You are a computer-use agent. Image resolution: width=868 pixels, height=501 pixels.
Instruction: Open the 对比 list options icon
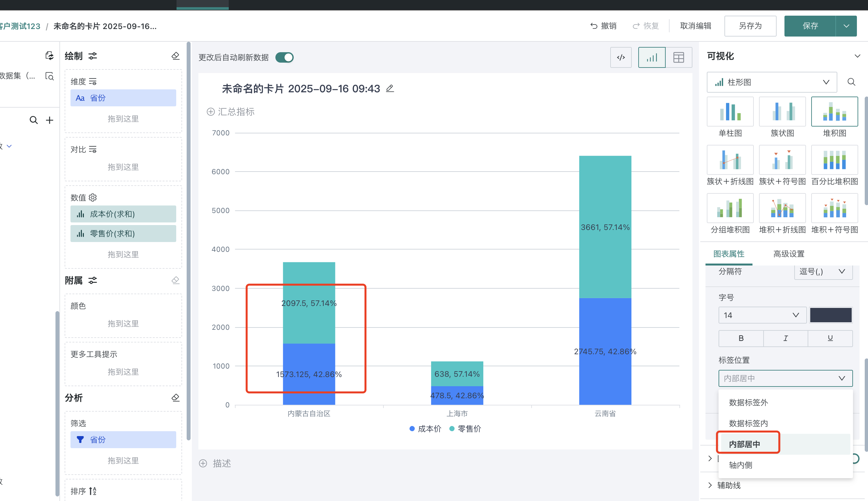93,149
